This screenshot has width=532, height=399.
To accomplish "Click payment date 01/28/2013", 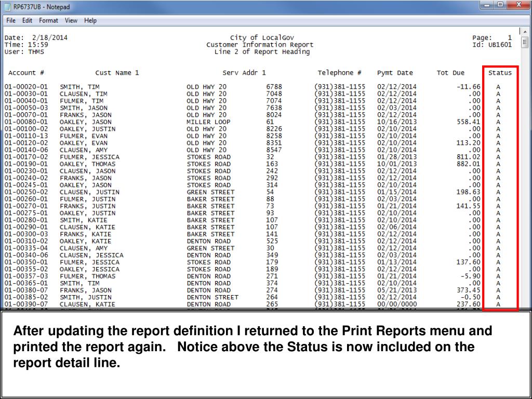I will tap(396, 157).
